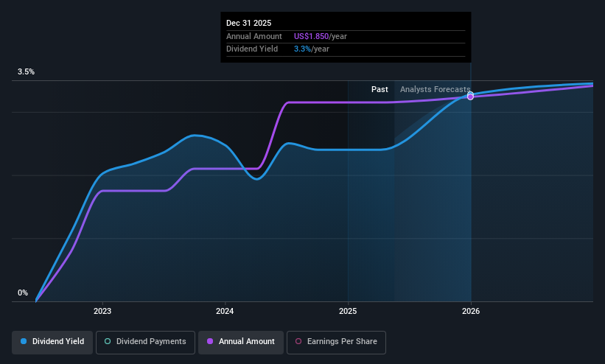The image size is (605, 364).
Task: Click the 2026 x-axis label
Action: (x=471, y=311)
